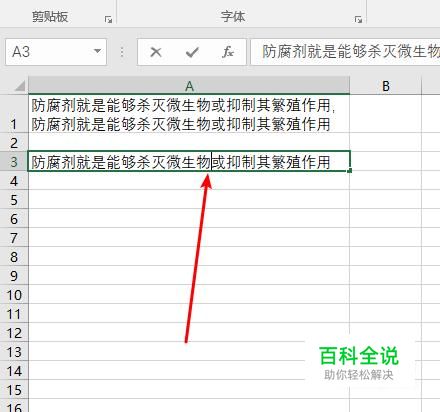Click cell B3
The height and width of the screenshot is (412, 440).
[386, 162]
